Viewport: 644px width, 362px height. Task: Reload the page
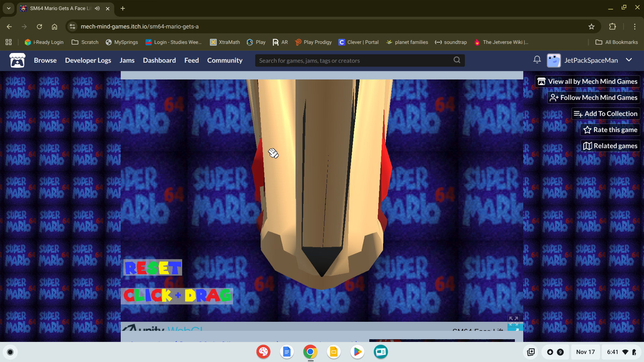(x=39, y=26)
